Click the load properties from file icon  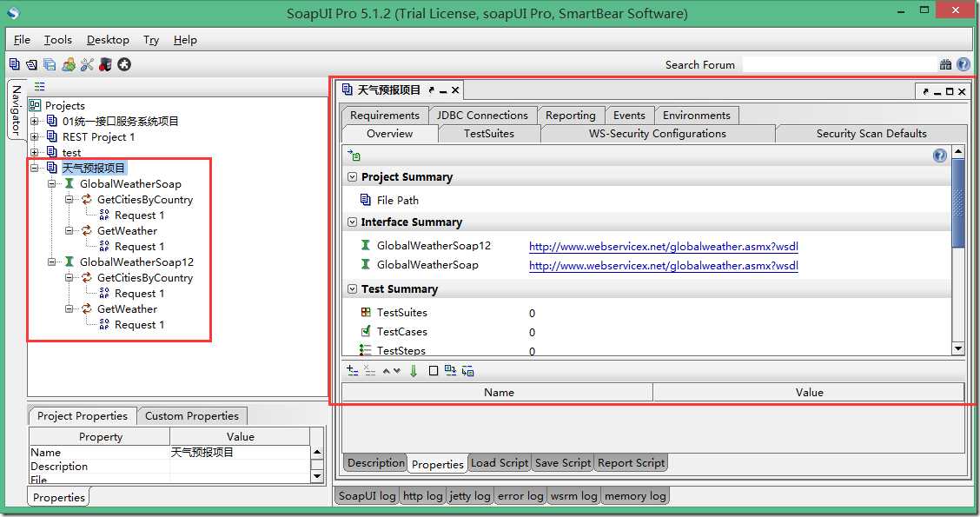[450, 370]
